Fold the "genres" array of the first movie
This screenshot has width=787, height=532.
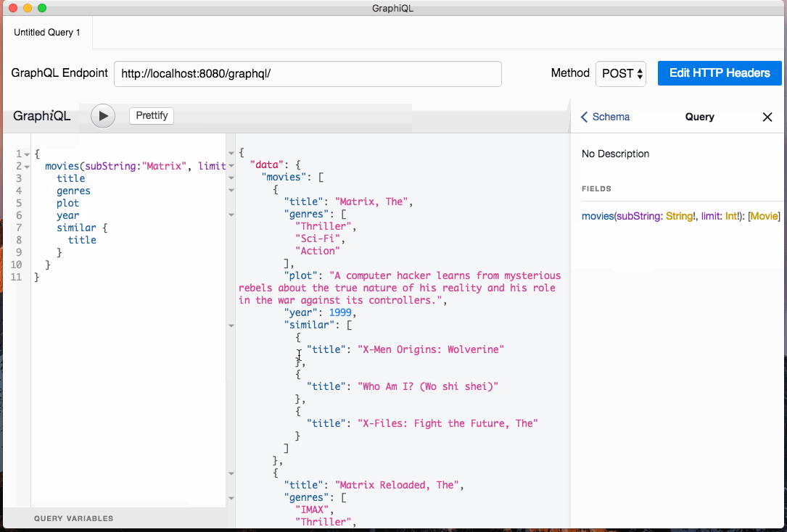[231, 215]
